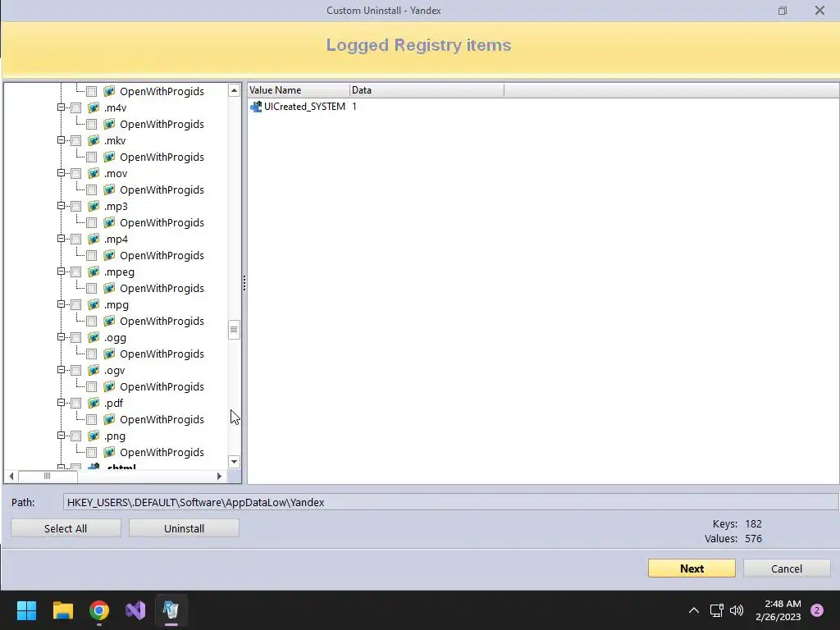Click tree horizontal scrollbar right arrow
This screenshot has height=630, width=840.
pyautogui.click(x=219, y=476)
